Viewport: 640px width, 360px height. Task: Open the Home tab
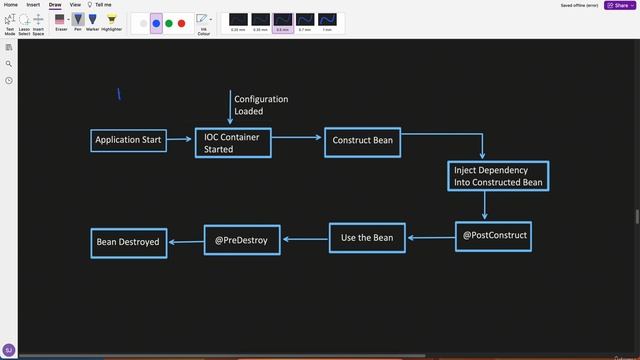click(11, 5)
